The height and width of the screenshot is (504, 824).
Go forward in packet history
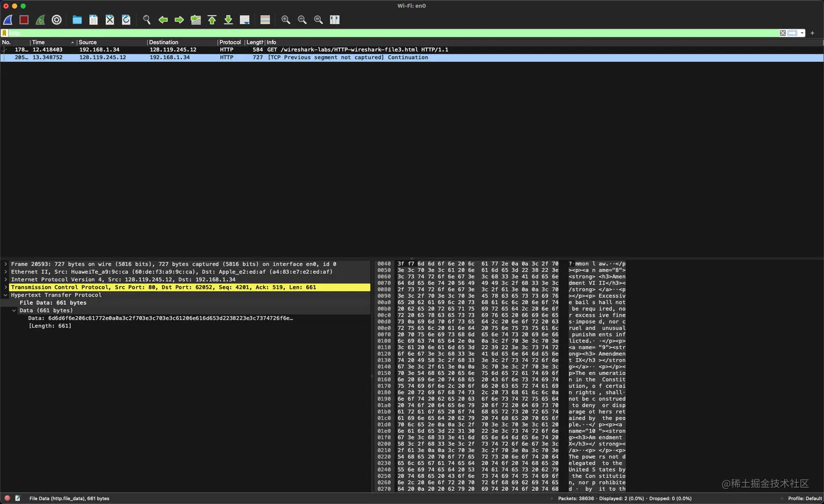pos(179,20)
